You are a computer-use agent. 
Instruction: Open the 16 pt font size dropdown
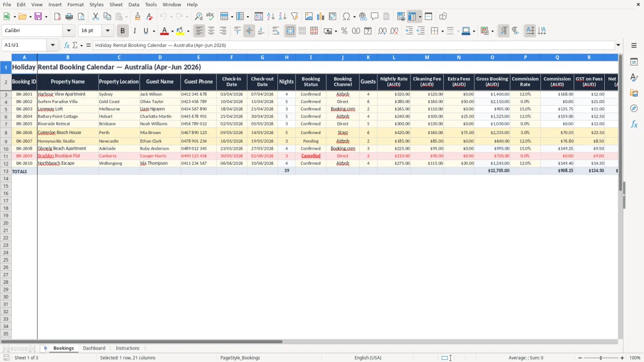tap(107, 31)
